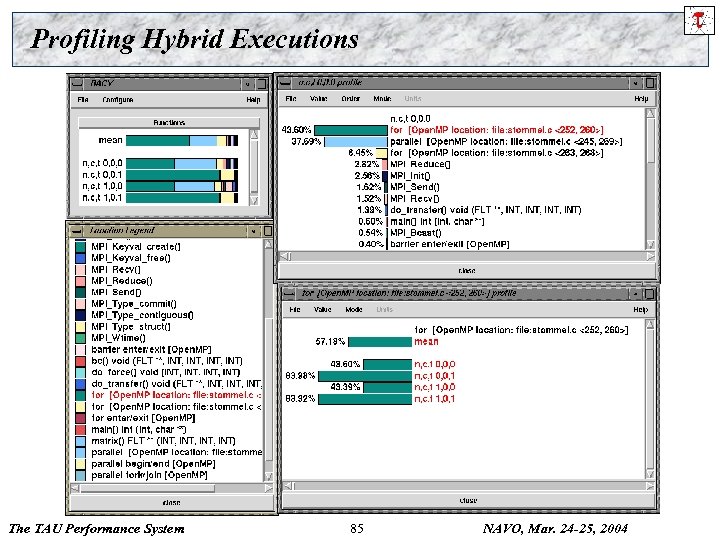Click the red n,c,t 1,0,1 label

(434, 399)
